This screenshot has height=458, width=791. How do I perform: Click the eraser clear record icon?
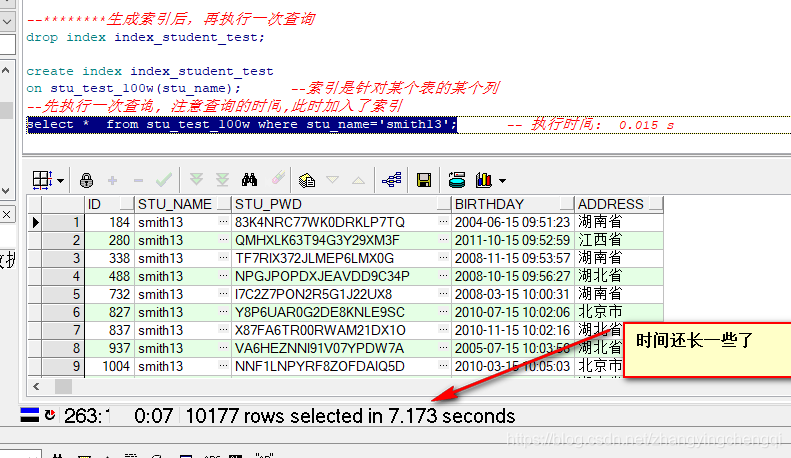point(278,180)
